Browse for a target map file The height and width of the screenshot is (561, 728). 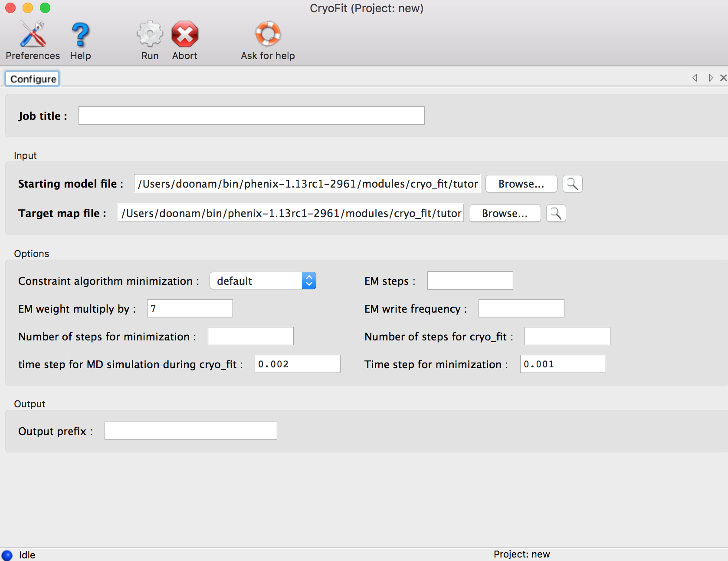coord(504,213)
